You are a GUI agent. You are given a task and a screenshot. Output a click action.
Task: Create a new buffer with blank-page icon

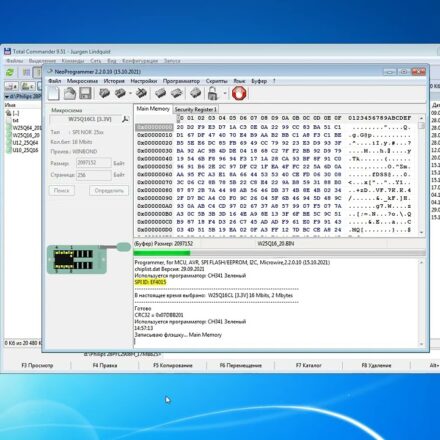point(53,93)
